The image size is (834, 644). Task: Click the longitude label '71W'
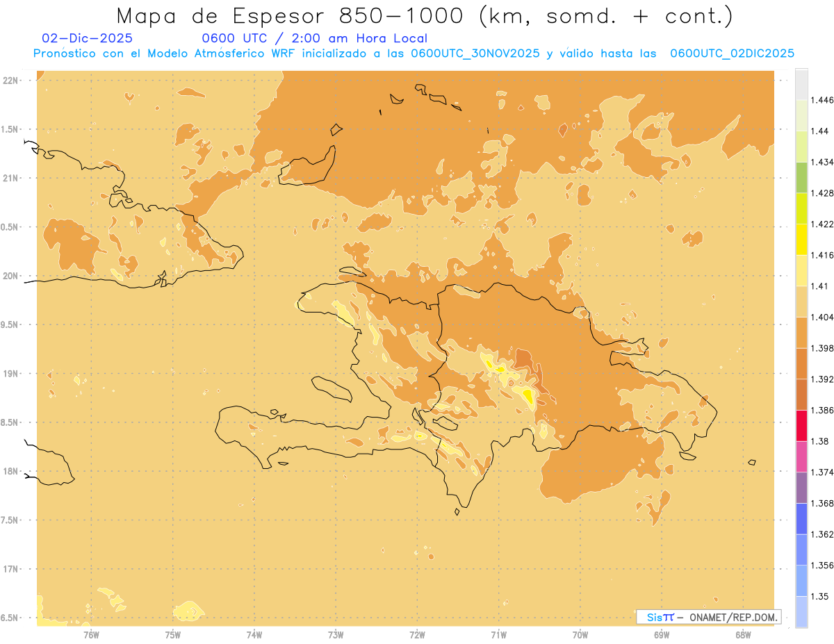click(x=499, y=635)
